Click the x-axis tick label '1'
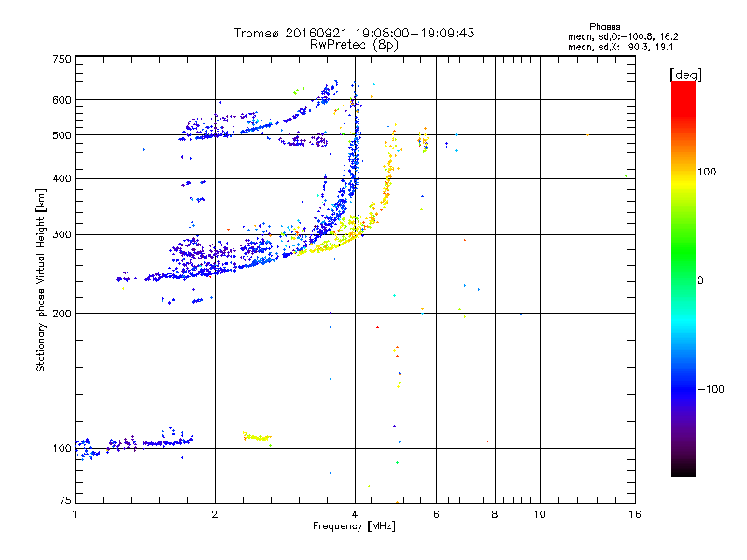The width and height of the screenshot is (747, 560). point(75,514)
